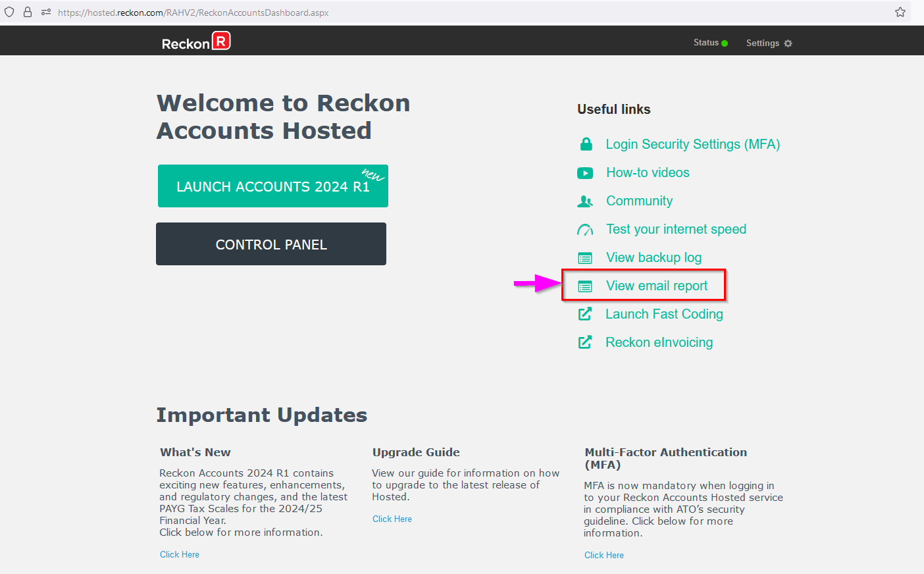The height and width of the screenshot is (574, 924).
Task: Click the Upgrade Guide heading
Action: (x=416, y=452)
